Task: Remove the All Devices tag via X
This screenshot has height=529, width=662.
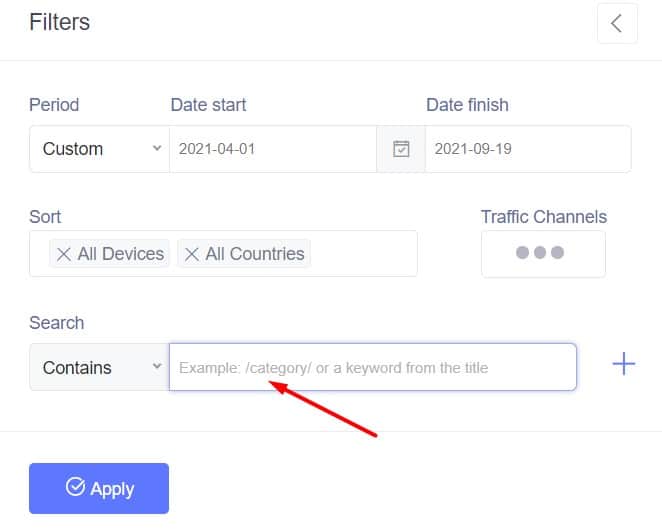Action: (64, 254)
